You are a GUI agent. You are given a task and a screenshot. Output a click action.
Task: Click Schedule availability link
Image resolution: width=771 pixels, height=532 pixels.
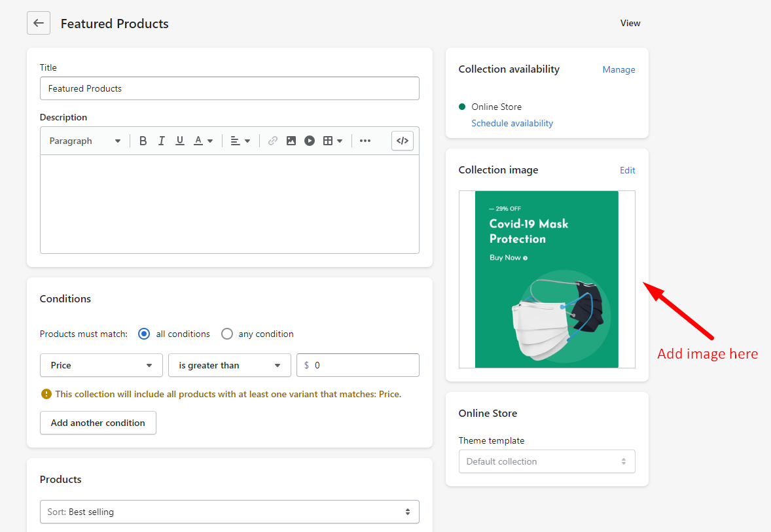(x=512, y=124)
